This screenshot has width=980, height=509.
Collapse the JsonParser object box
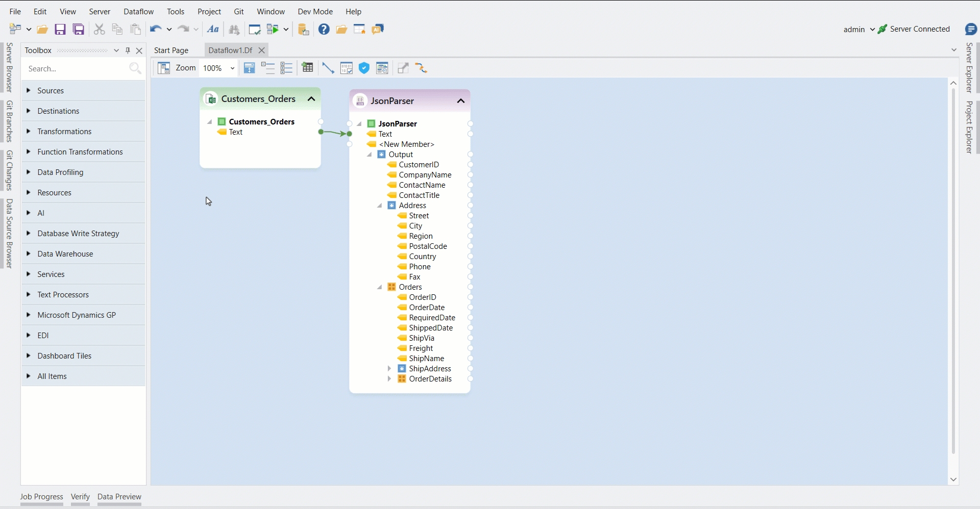click(460, 101)
